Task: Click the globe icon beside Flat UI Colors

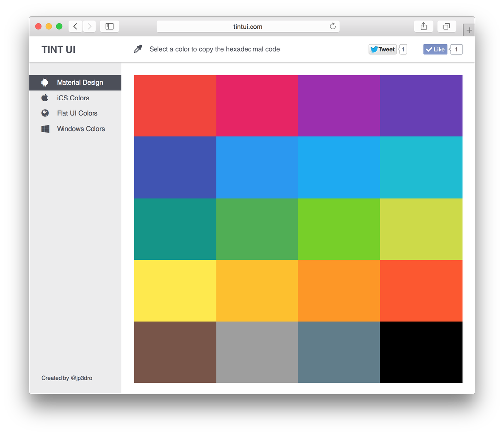Action: click(44, 113)
